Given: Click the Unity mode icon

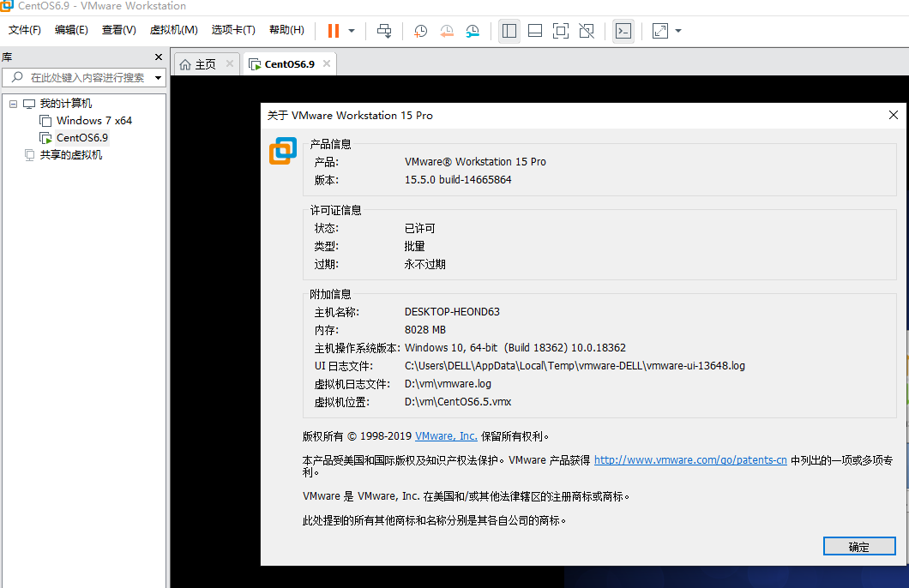Looking at the screenshot, I should [x=587, y=31].
